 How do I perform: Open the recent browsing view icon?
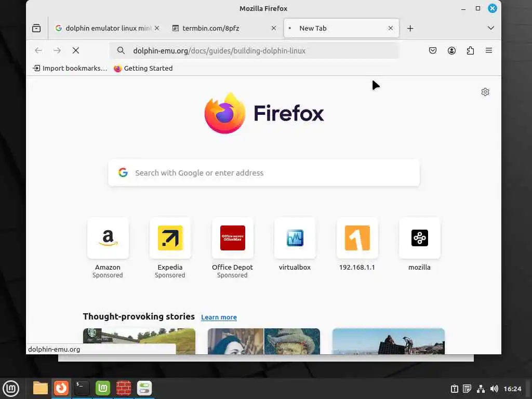[36, 28]
